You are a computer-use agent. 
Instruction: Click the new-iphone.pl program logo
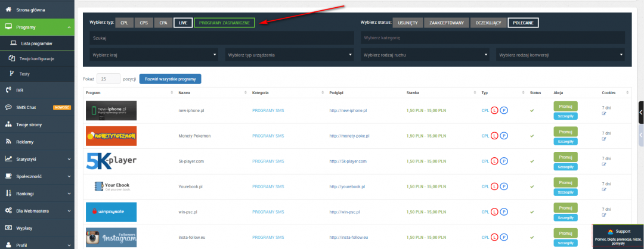coord(111,110)
